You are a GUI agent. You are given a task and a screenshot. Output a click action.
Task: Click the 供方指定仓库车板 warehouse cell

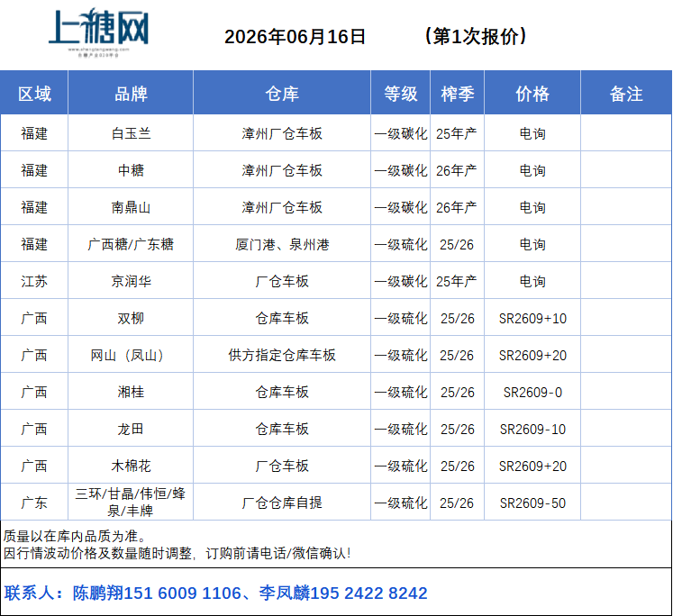point(282,355)
